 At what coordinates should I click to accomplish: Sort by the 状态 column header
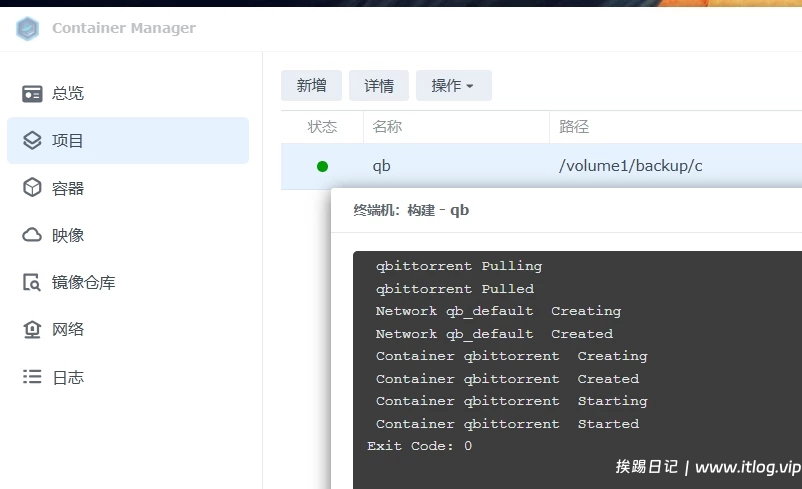click(x=322, y=127)
